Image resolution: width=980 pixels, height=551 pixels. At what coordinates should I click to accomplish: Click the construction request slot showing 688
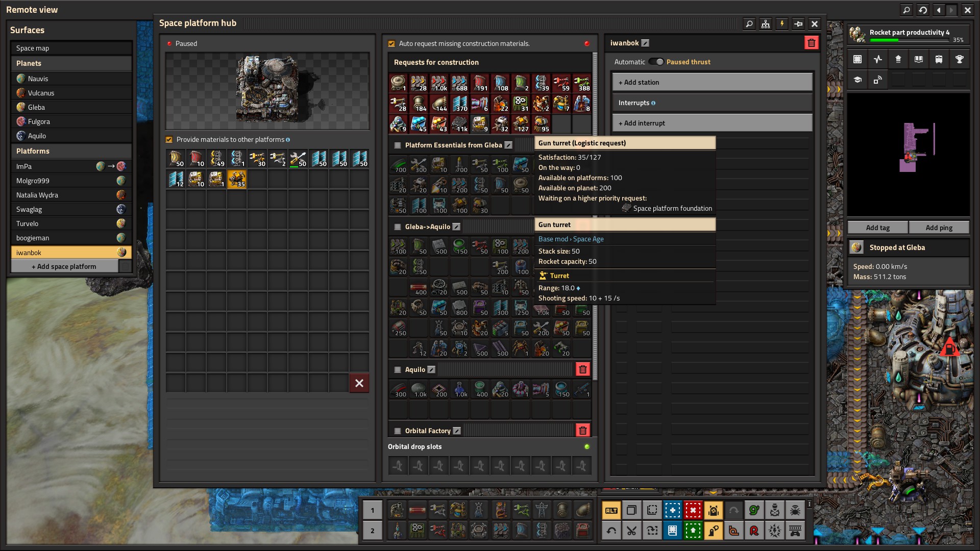[x=459, y=83]
